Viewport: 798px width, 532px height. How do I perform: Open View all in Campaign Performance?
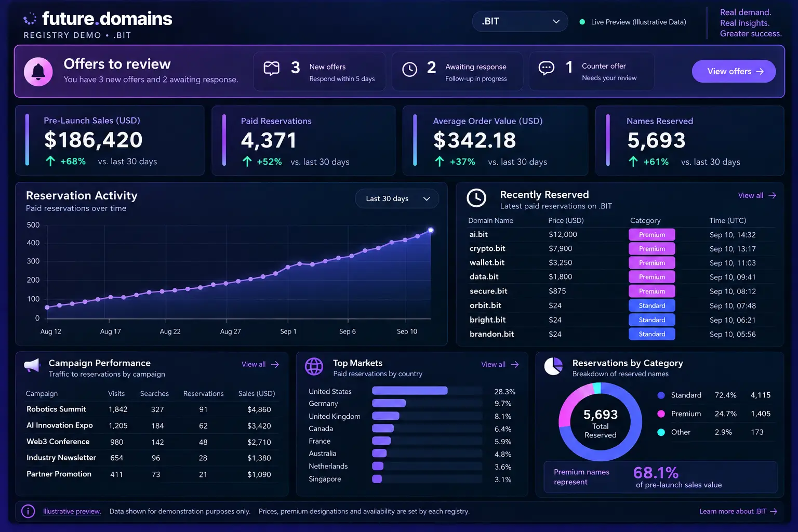pyautogui.click(x=260, y=364)
